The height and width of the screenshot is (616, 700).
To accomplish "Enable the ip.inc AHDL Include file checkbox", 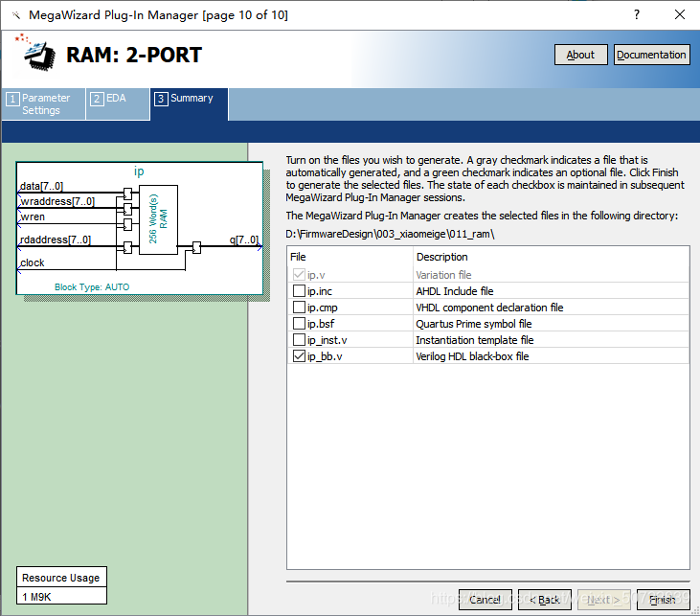I will coord(299,291).
